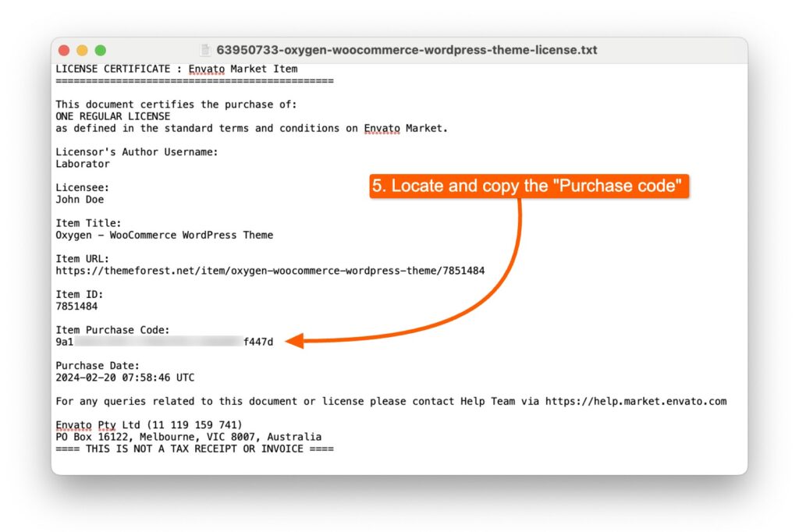The image size is (799, 532).
Task: Click the heading line "LICENSE CERTIFICATE : Envato Market Item"
Action: (x=176, y=69)
